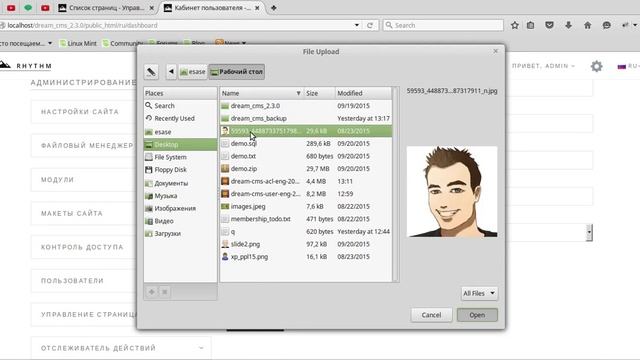Select the images.jpeg file
This screenshot has width=640, height=360.
pyautogui.click(x=306, y=207)
